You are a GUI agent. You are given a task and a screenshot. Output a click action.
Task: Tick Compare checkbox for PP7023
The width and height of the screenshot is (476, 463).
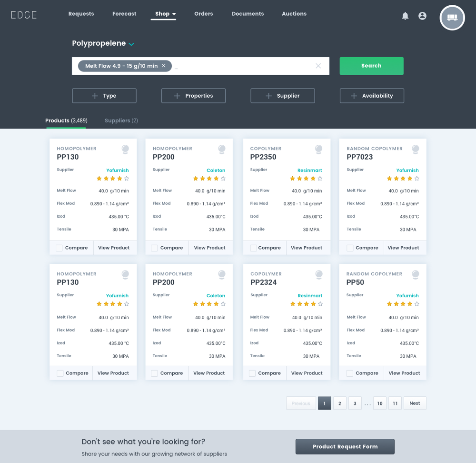click(350, 248)
